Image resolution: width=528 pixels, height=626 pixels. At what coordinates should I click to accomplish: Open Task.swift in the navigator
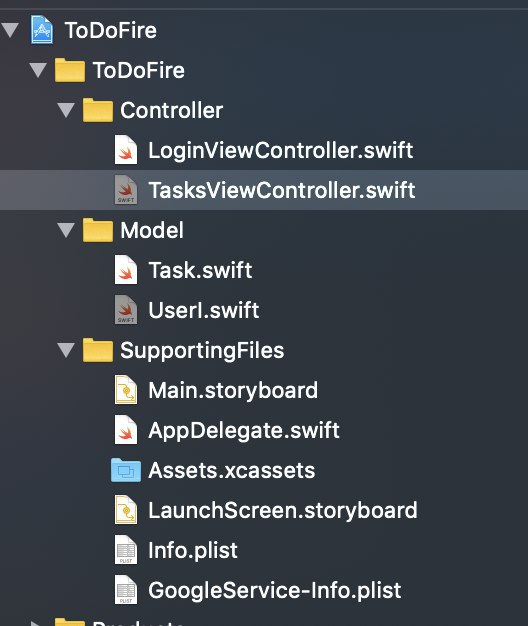200,270
